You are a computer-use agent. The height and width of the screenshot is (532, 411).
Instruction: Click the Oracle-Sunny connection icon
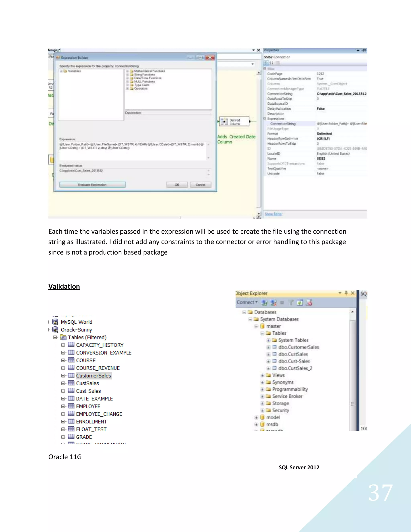56,330
